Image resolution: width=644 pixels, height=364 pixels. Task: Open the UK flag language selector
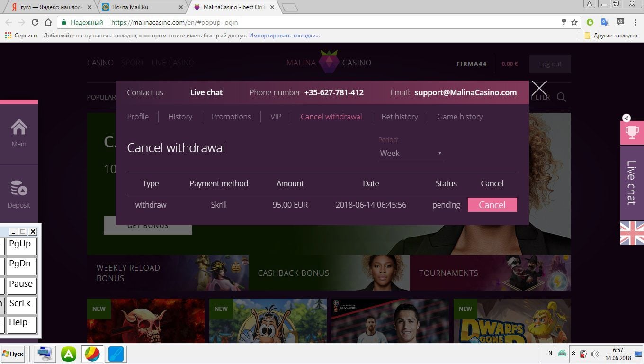(632, 233)
